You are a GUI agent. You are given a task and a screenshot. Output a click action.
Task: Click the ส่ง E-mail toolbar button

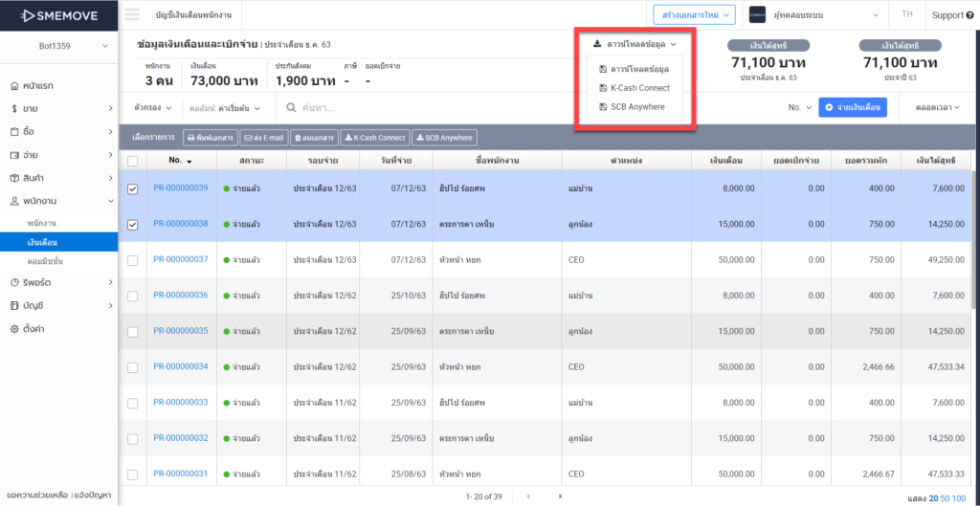pyautogui.click(x=263, y=138)
